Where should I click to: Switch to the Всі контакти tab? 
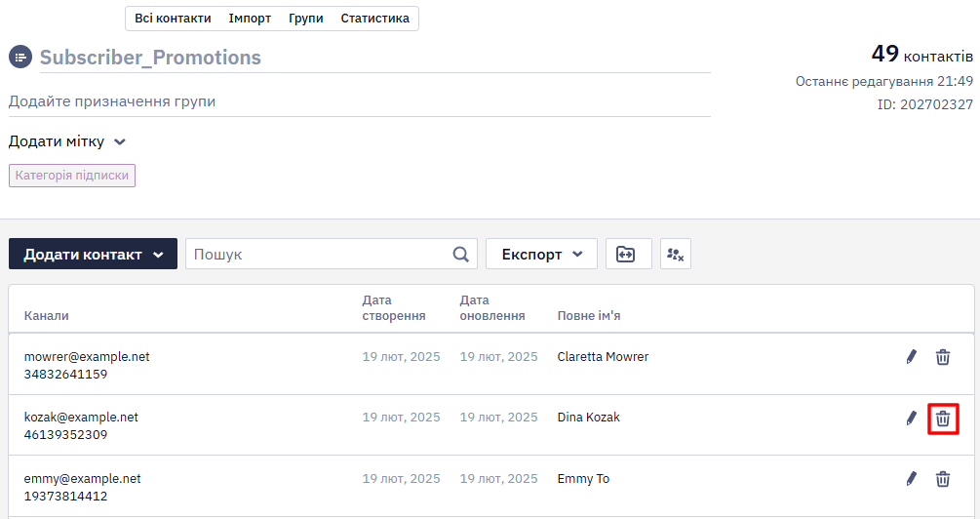(x=173, y=19)
